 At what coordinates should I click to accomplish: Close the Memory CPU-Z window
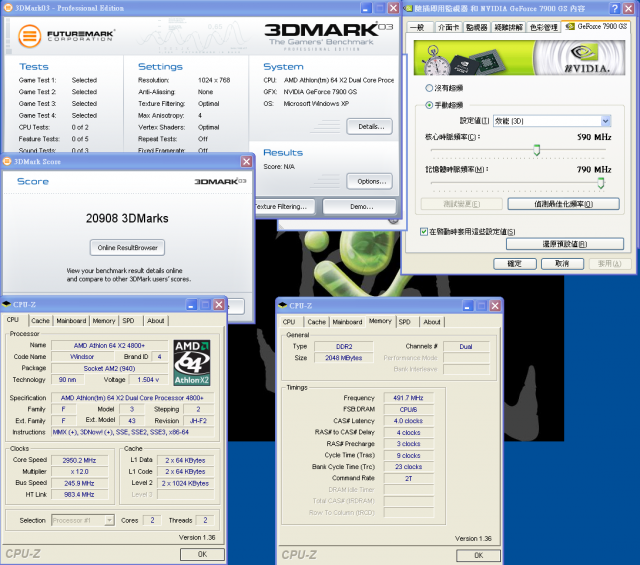pos(495,306)
